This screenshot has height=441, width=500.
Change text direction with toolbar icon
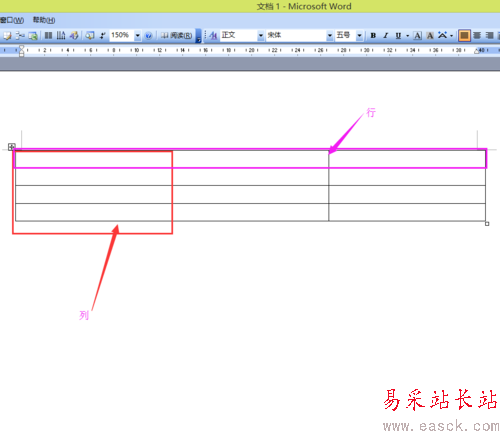(x=61, y=35)
